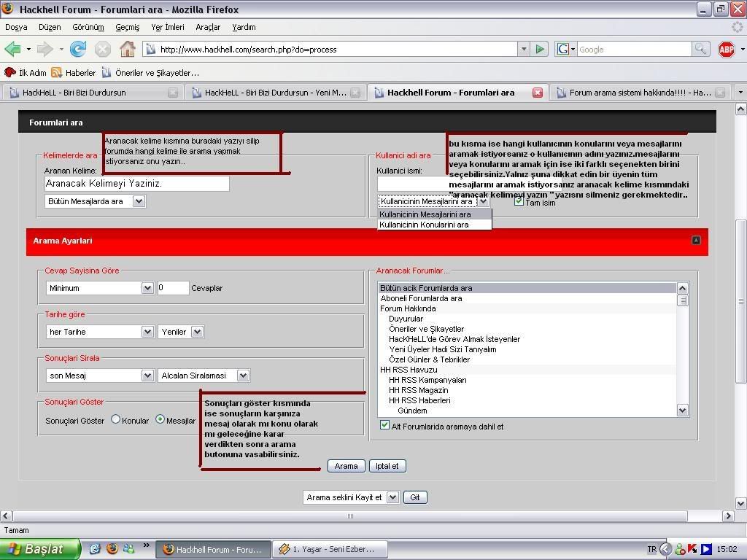Open the her Tarihe date dropdown
The image size is (747, 560).
click(x=100, y=332)
